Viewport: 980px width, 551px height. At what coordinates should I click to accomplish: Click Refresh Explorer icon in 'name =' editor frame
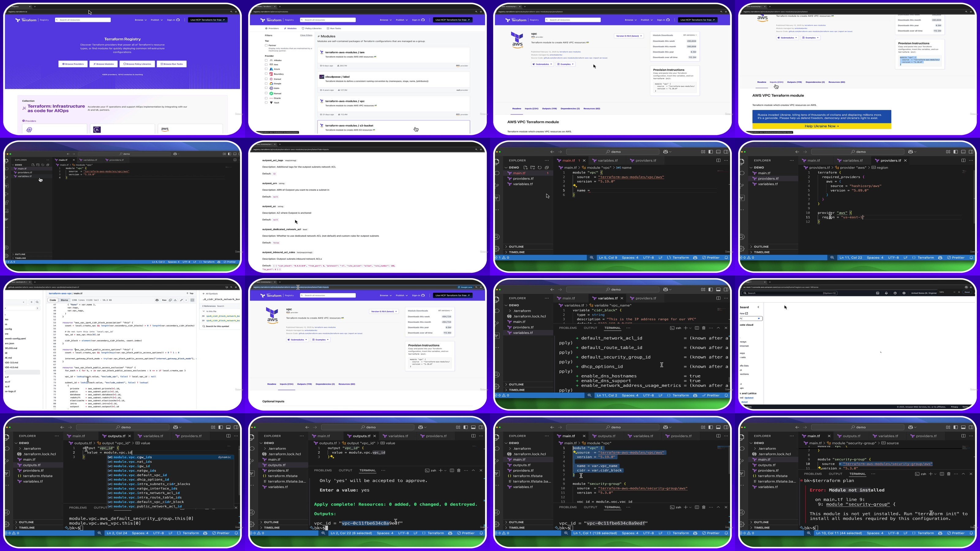tap(539, 167)
